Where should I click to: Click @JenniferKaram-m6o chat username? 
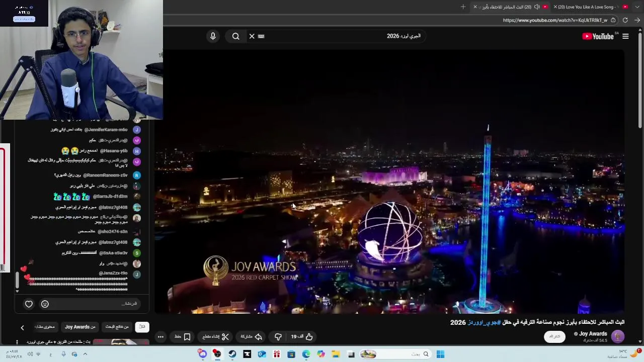106,130
